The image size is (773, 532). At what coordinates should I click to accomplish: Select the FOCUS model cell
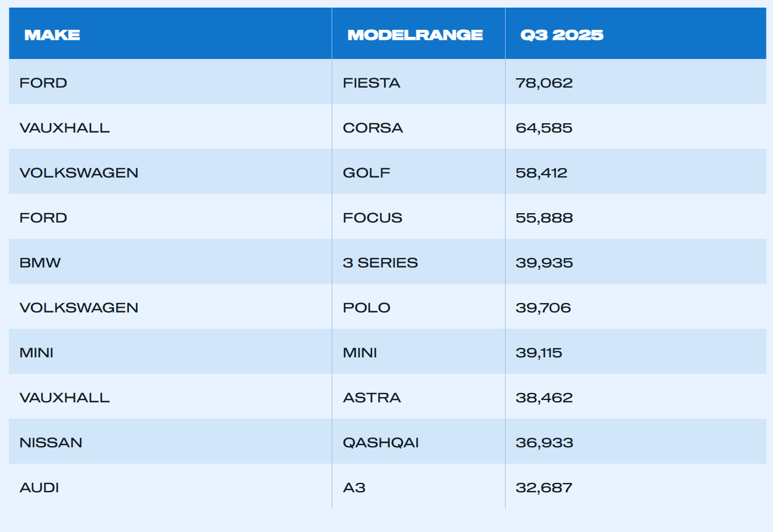[372, 218]
